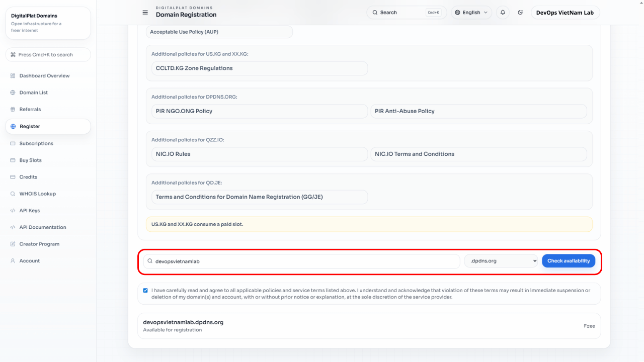644x362 pixels.
Task: Navigate to Subscriptions
Action: click(x=48, y=143)
